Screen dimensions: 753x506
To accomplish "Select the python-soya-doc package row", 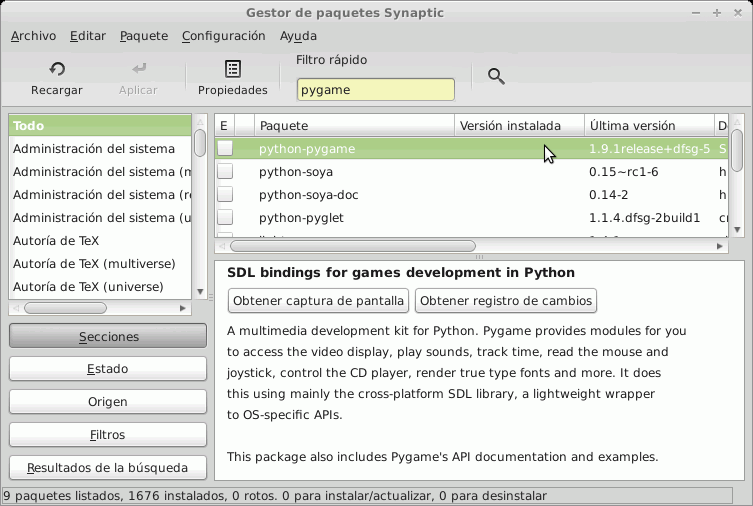I will tap(472, 194).
